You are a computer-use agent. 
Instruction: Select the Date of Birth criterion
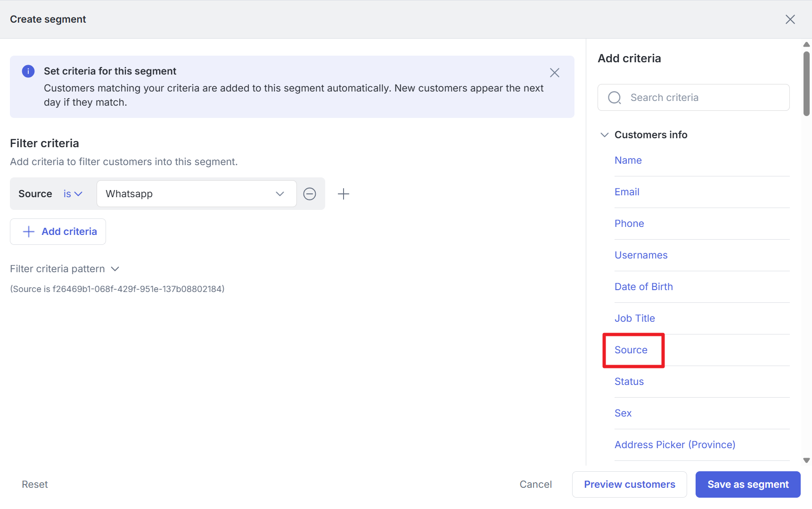(644, 287)
